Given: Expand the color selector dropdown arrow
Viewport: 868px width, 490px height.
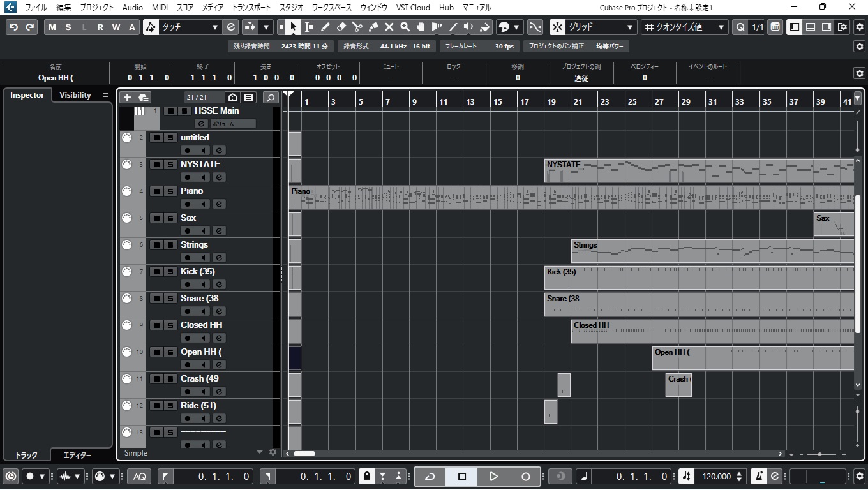Looking at the screenshot, I should pos(516,27).
